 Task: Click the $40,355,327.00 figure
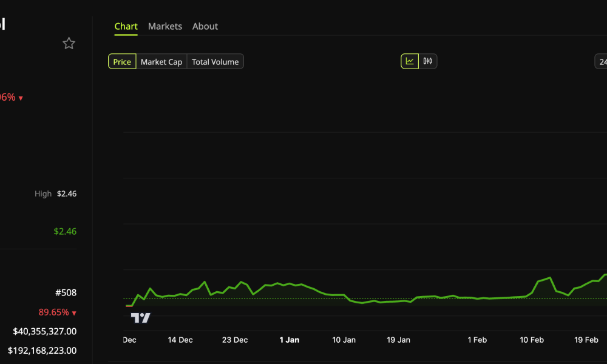click(45, 331)
